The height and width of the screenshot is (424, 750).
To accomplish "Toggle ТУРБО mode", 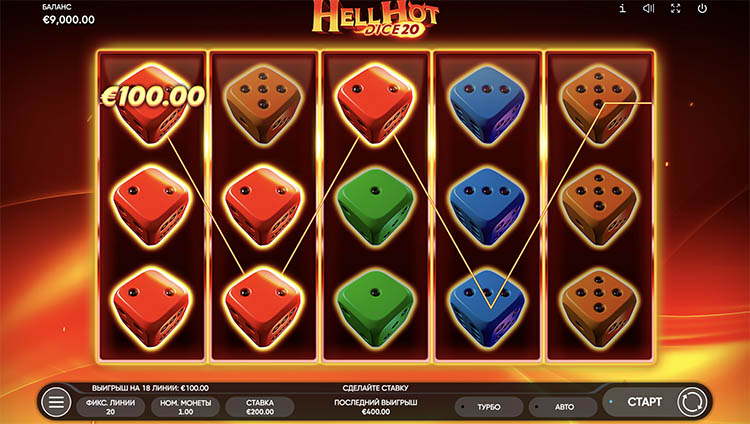I will tap(489, 407).
